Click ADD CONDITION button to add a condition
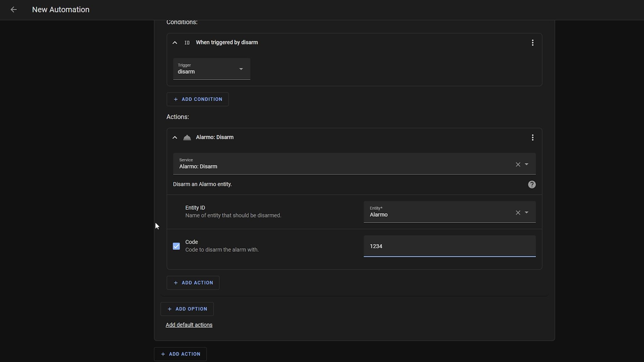Image resolution: width=644 pixels, height=362 pixels. click(198, 99)
